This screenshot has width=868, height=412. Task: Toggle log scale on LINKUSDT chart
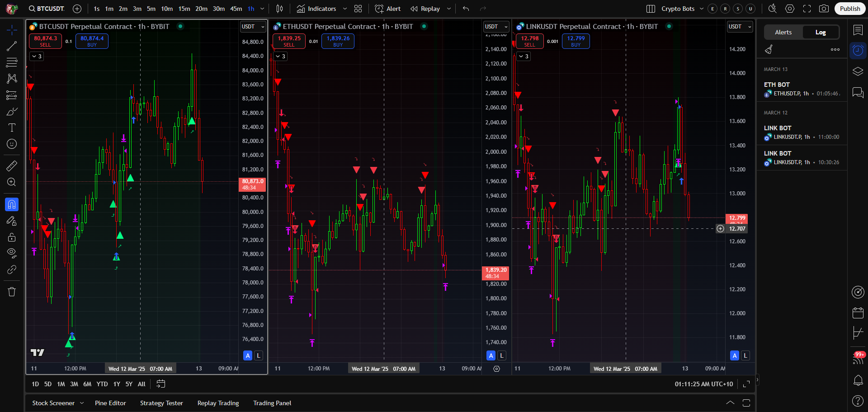point(745,355)
